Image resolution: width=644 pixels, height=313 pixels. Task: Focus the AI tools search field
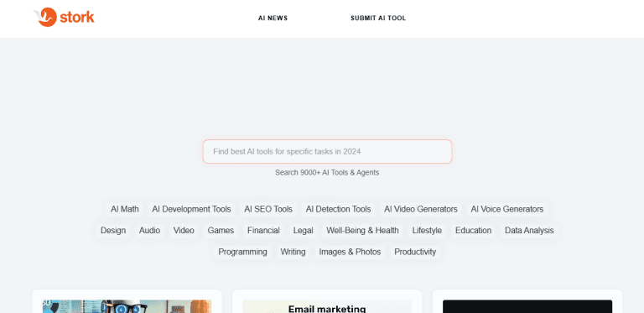pos(327,152)
